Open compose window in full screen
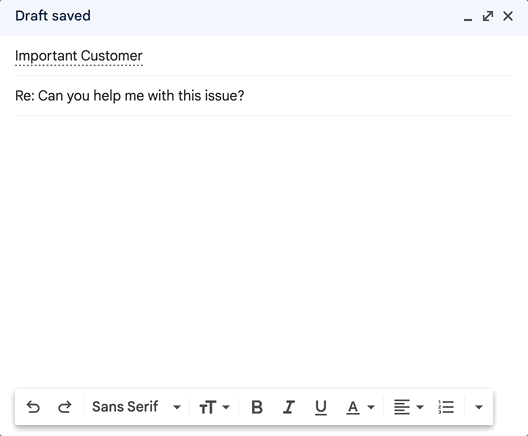 488,16
